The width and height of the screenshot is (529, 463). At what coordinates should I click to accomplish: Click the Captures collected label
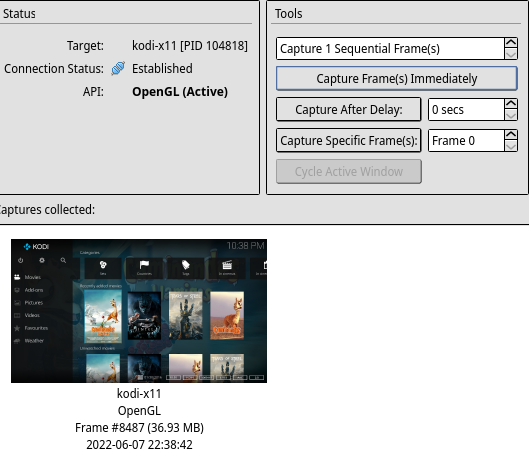click(x=47, y=210)
